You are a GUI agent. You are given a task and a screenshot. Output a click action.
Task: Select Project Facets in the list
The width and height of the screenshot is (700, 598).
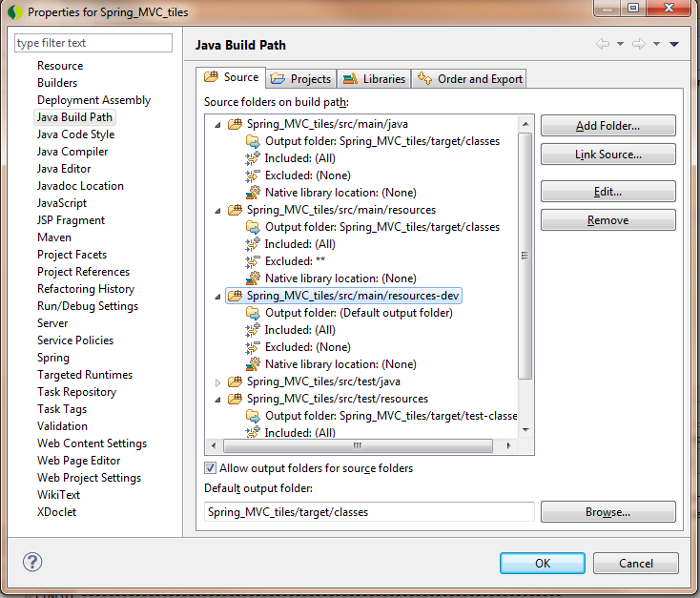(x=72, y=255)
